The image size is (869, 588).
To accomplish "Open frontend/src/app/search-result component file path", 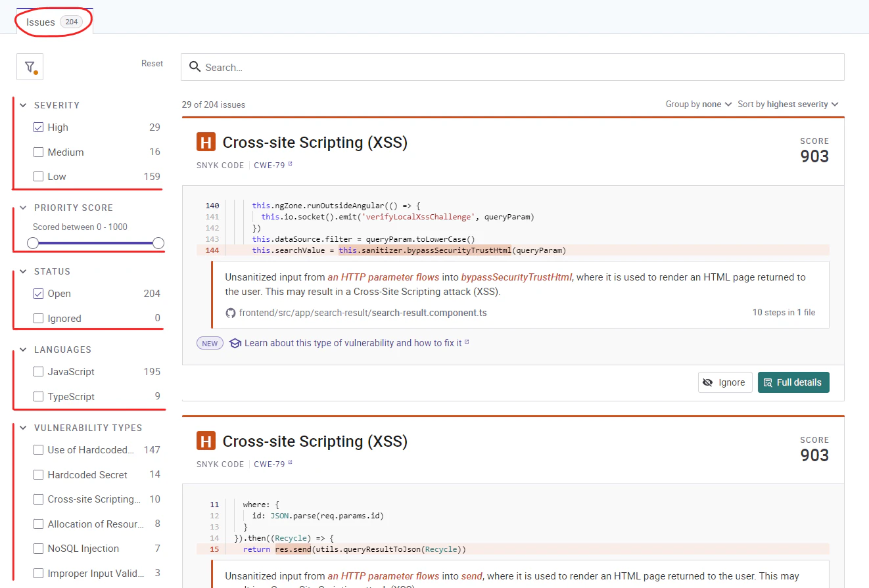I will tap(363, 313).
